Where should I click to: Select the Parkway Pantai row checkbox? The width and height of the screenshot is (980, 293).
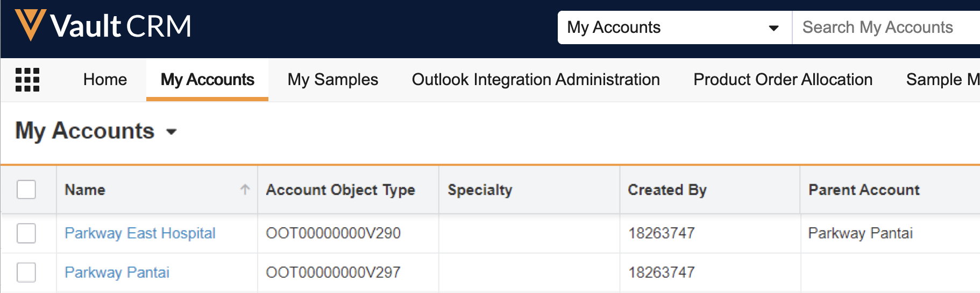click(26, 273)
